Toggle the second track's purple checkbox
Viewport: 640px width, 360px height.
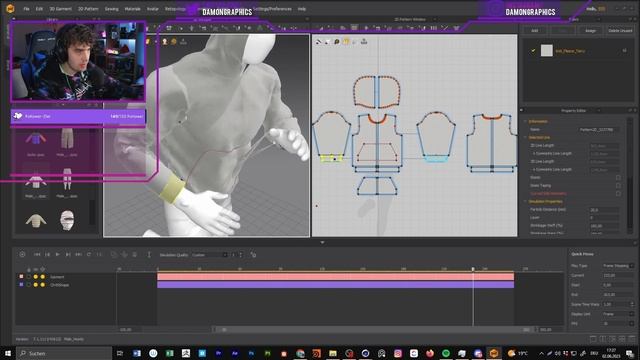pyautogui.click(x=21, y=284)
